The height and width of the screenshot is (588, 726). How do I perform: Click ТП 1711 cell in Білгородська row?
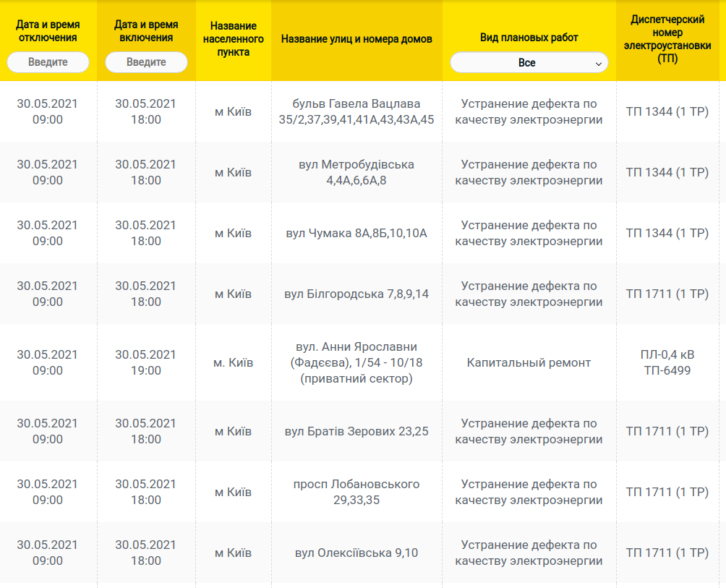coord(667,294)
